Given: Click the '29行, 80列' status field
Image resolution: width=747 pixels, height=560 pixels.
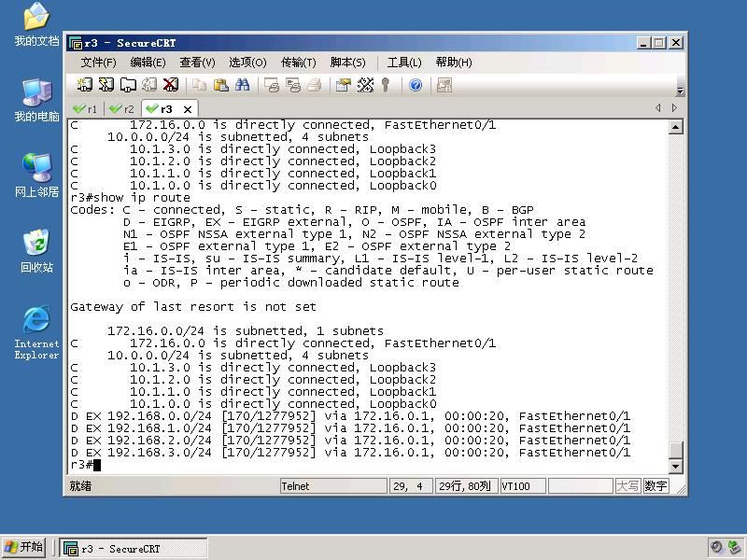Looking at the screenshot, I should [x=466, y=486].
